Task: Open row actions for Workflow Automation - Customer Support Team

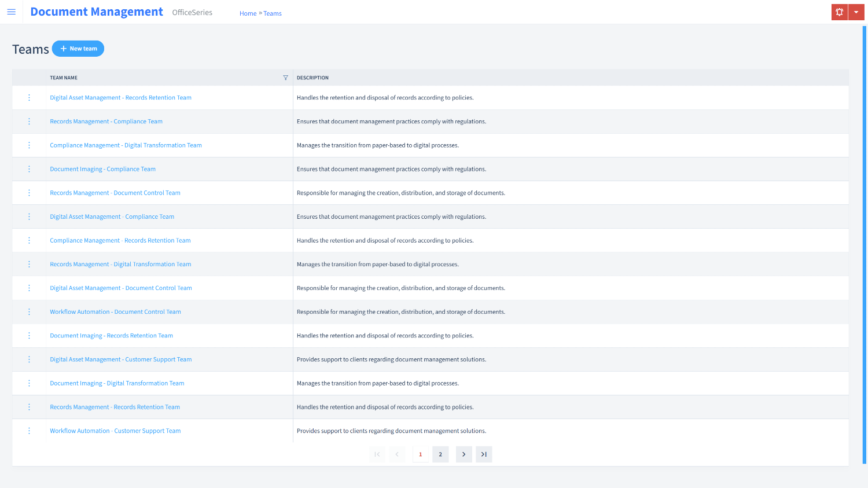Action: click(x=29, y=431)
